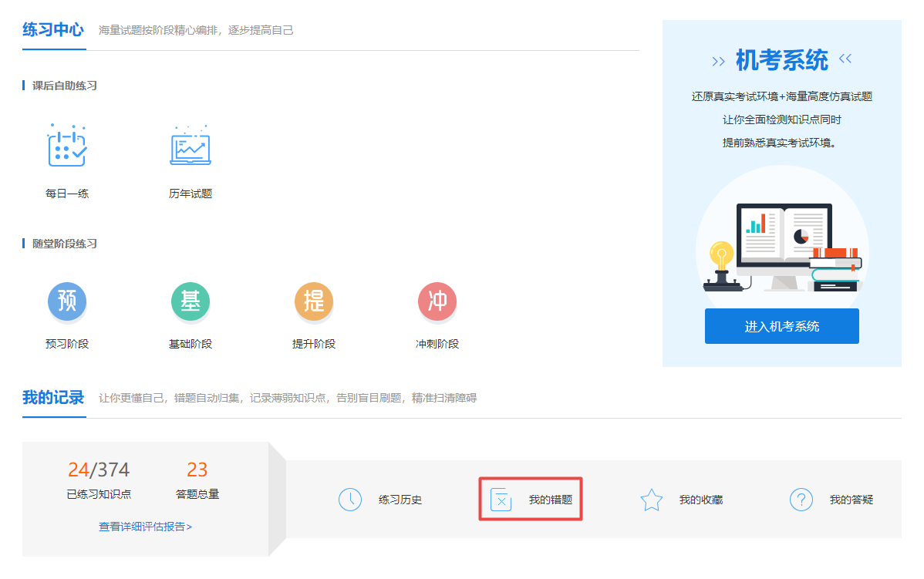Viewport: 924px width, 579px height.
Task: Open the question-mark 我的答疑 icon
Action: coord(801,500)
